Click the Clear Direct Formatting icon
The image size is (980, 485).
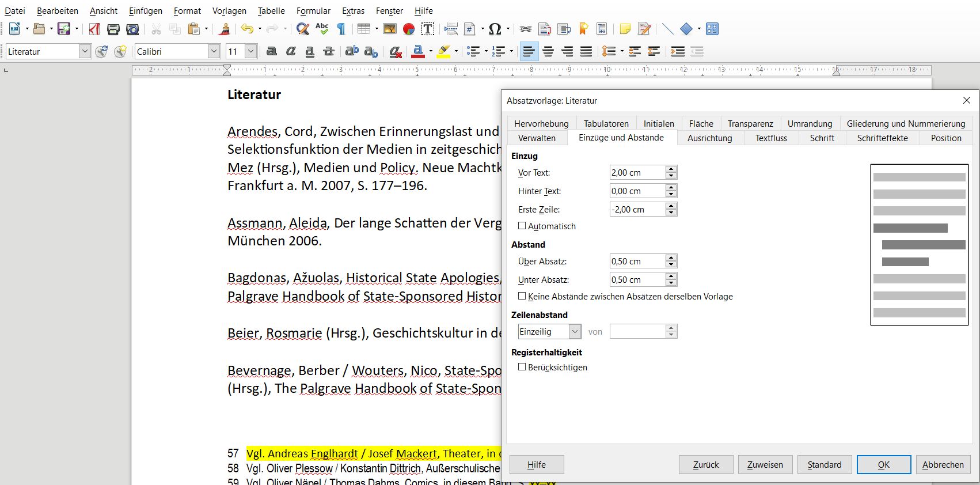(395, 52)
